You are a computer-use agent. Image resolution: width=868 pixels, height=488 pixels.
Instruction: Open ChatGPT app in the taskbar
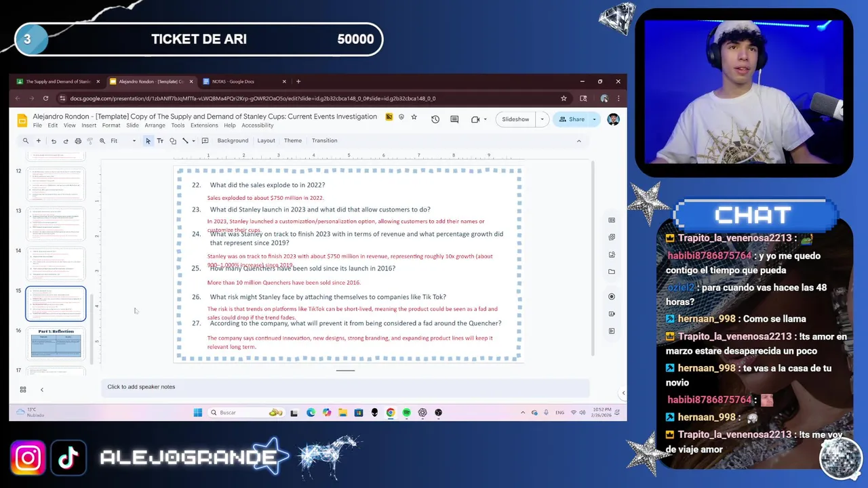(x=422, y=413)
